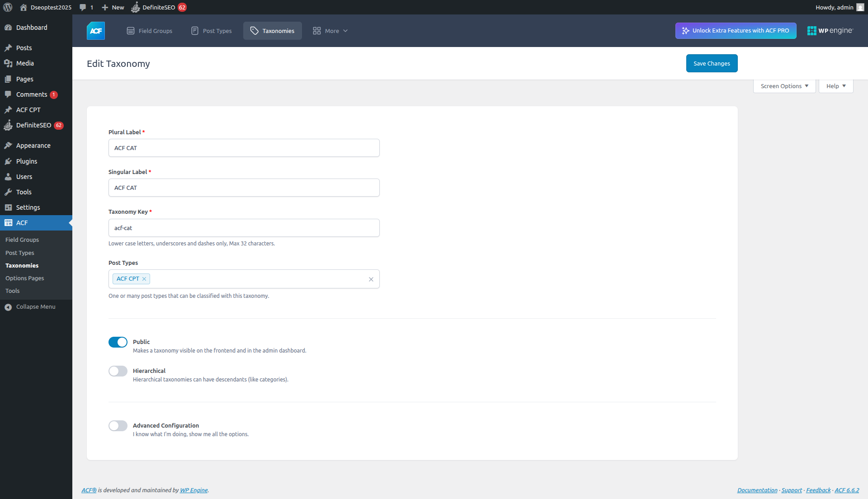Switch to Options Pages in ACF submenu

tap(25, 278)
